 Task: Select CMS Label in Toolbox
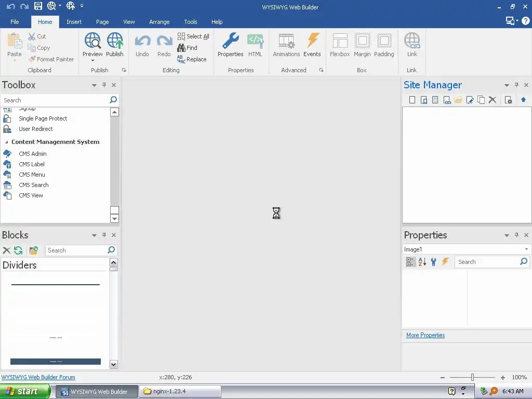coord(32,164)
